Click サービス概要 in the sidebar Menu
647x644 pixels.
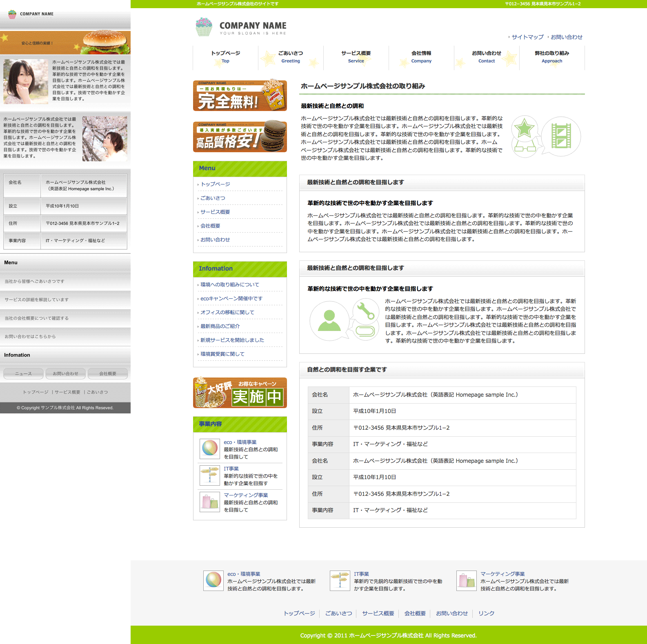tap(215, 212)
